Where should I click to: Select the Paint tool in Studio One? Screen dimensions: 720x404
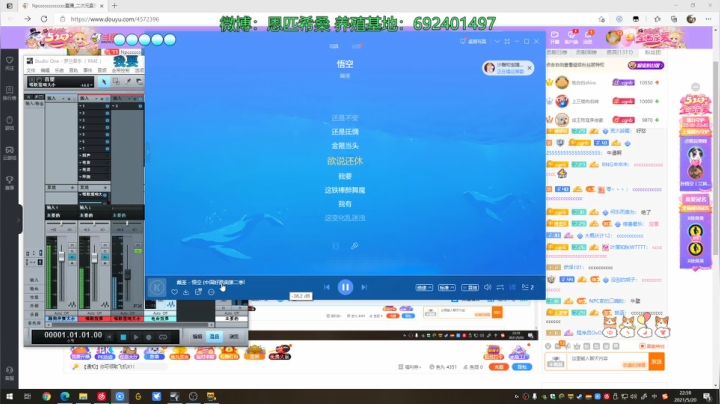pos(128,82)
